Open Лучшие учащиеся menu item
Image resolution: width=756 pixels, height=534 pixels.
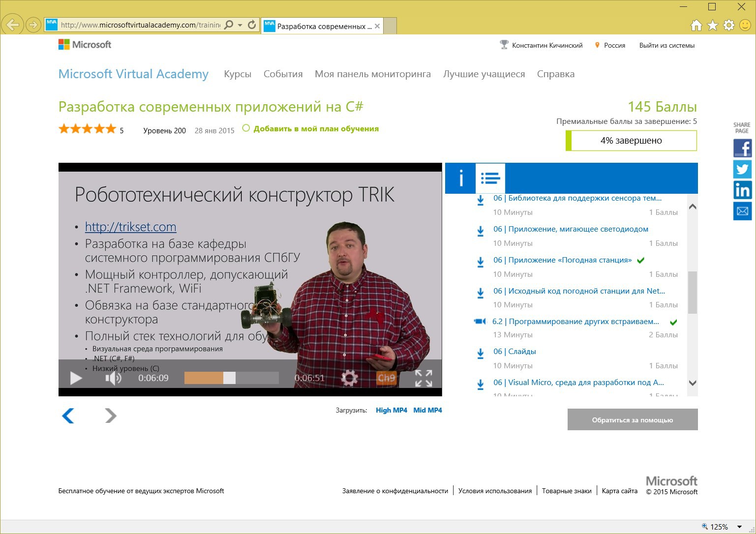484,74
